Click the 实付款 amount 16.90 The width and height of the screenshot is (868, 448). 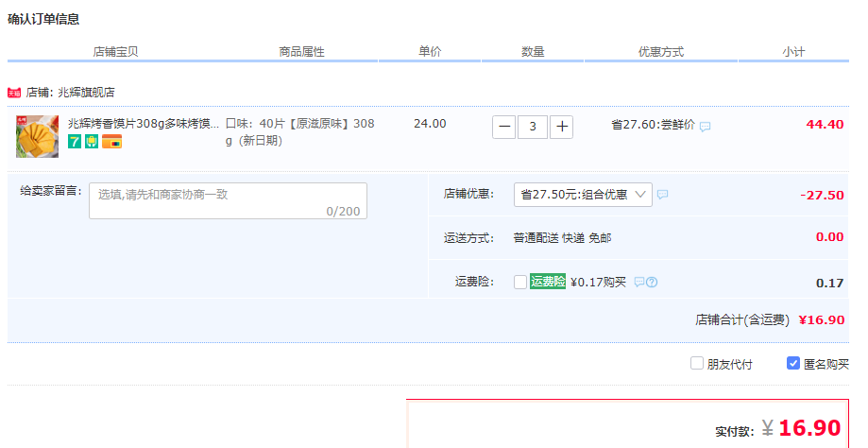[x=809, y=427]
